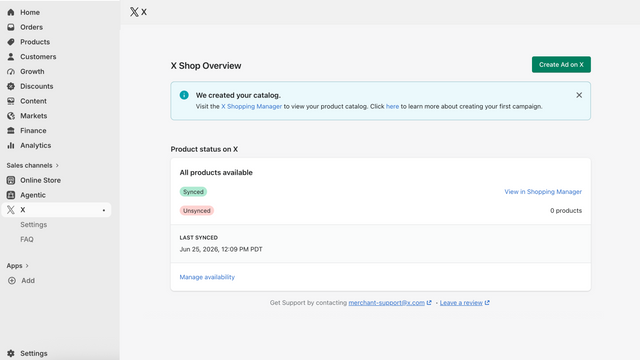This screenshot has width=640, height=360.
Task: Click the info icon in catalog banner
Action: coord(184,95)
